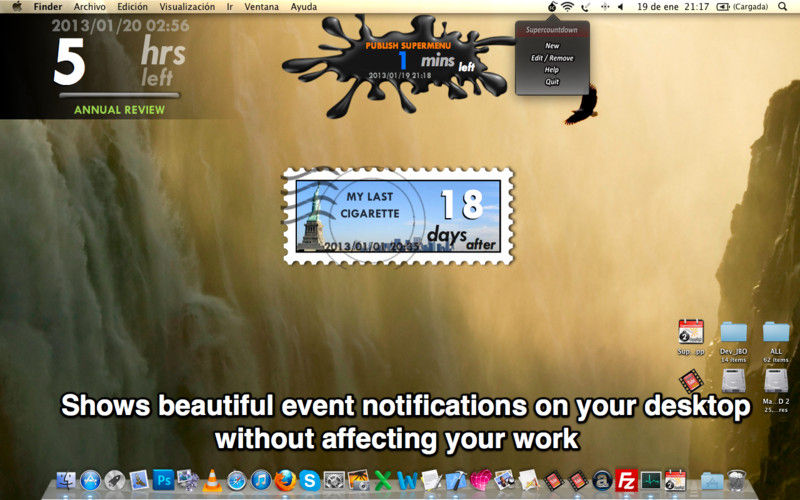Viewport: 800px width, 500px height.
Task: Choose New in Supercountdown popup
Action: tap(552, 46)
